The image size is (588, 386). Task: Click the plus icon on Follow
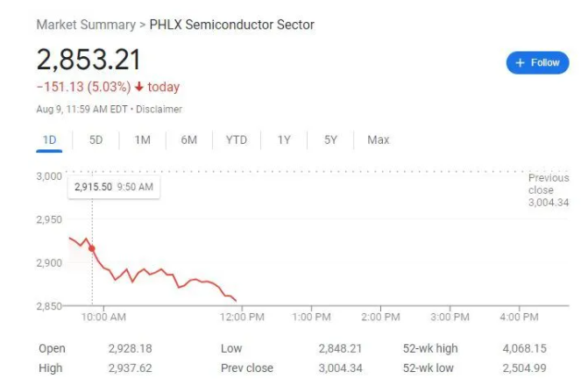(x=520, y=63)
